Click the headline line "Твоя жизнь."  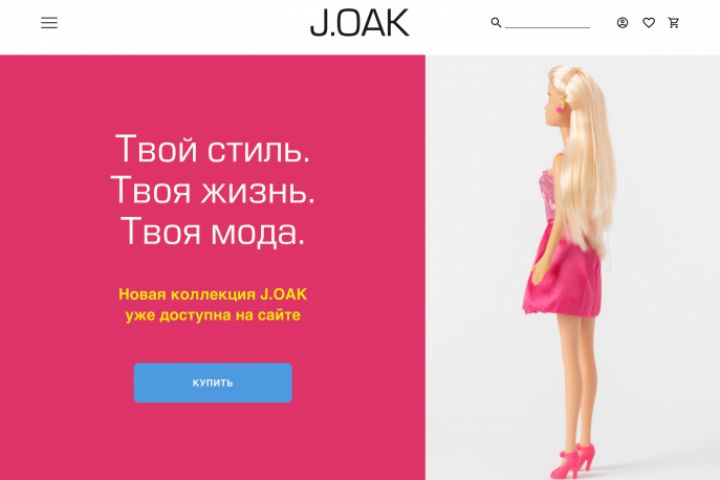click(x=213, y=190)
